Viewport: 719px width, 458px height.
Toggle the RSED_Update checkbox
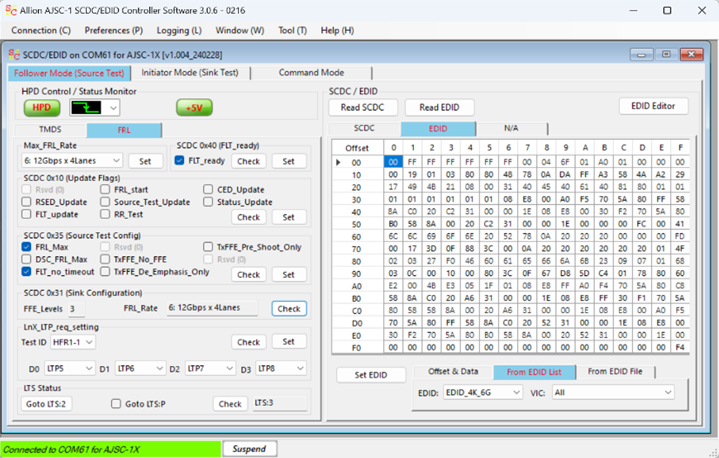coord(27,202)
